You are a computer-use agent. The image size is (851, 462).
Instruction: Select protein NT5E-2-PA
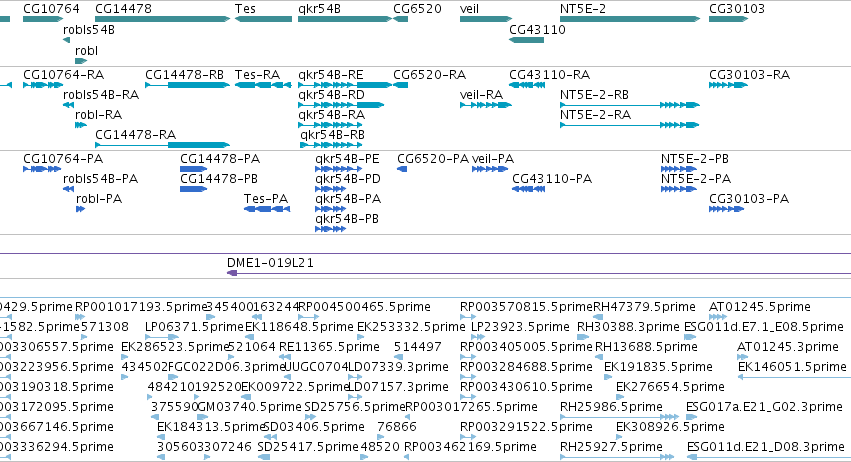pos(679,189)
